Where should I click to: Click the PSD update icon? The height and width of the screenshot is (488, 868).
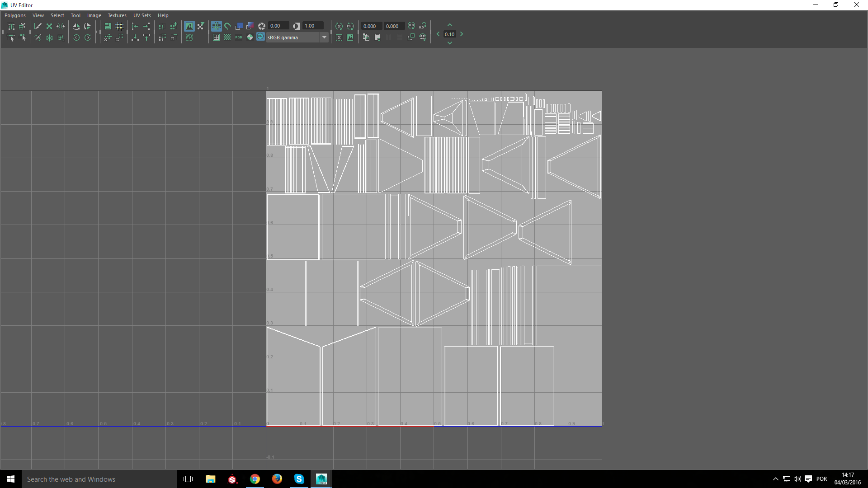pyautogui.click(x=350, y=26)
